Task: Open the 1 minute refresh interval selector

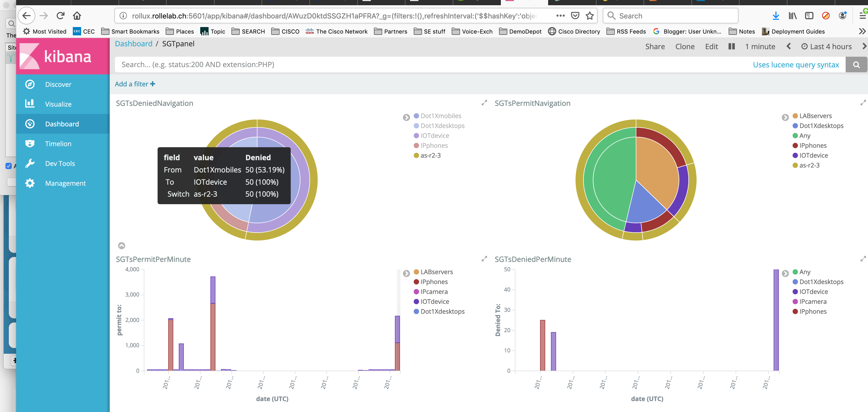Action: click(x=760, y=47)
